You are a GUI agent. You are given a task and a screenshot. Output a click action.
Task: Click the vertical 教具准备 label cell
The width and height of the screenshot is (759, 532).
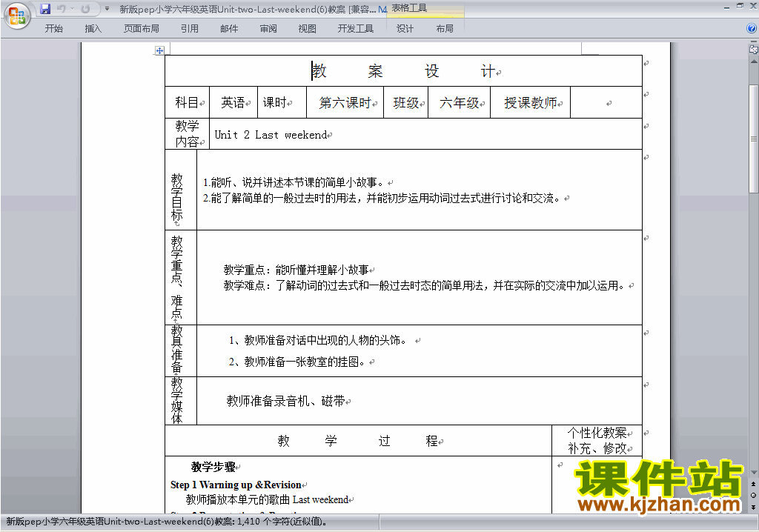click(181, 351)
